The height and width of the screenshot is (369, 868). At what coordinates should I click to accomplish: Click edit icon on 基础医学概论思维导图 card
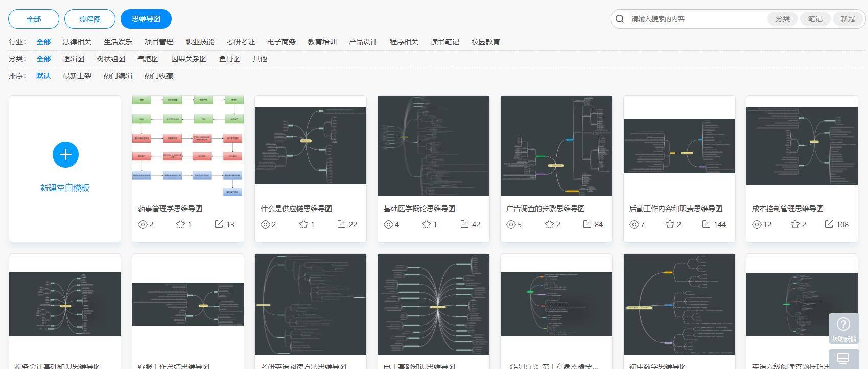[464, 224]
